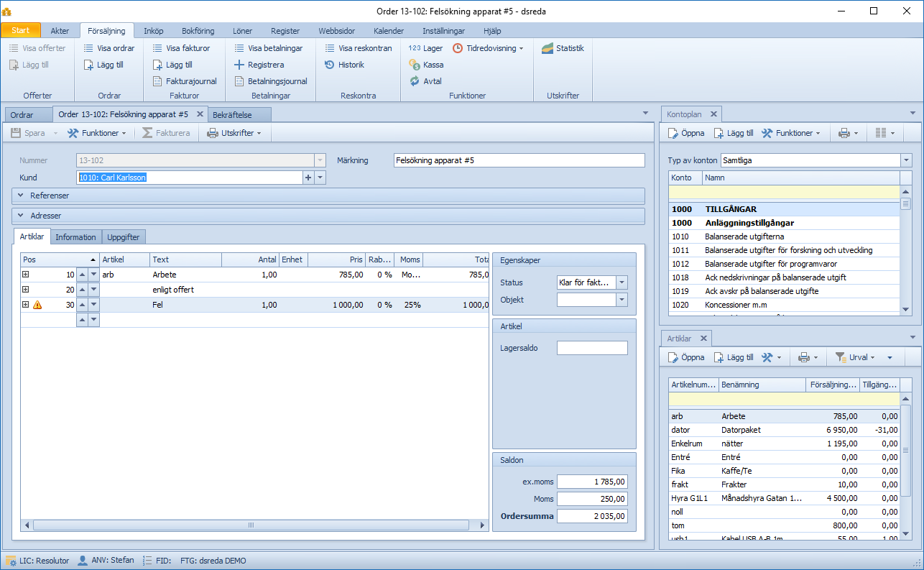Image resolution: width=924 pixels, height=570 pixels.
Task: Click the warning icon on row 30
Action: [x=37, y=305]
